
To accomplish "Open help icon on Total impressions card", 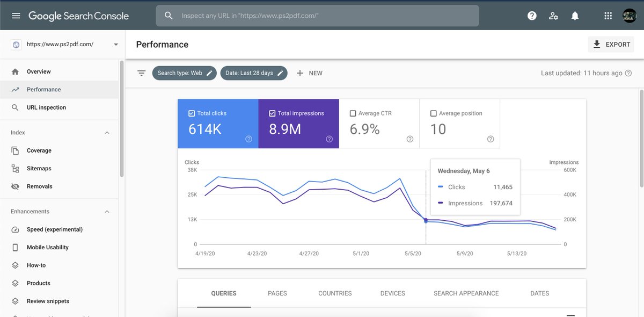I will click(329, 139).
